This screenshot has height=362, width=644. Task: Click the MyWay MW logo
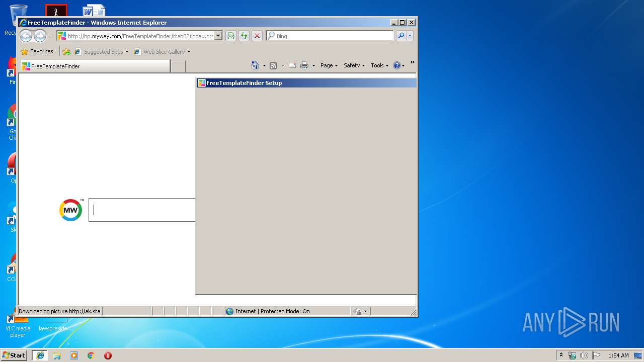tap(71, 210)
